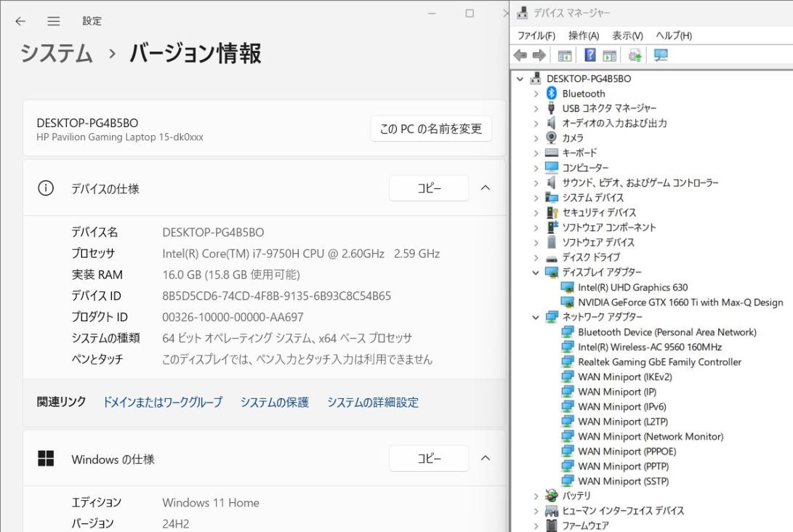Click この PC の名前を変更 button

431,129
